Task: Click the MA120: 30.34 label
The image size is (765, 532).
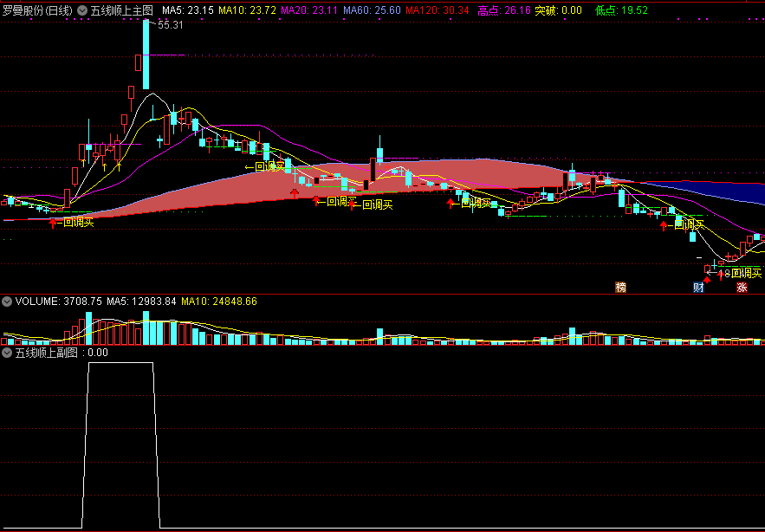Action: pyautogui.click(x=438, y=10)
